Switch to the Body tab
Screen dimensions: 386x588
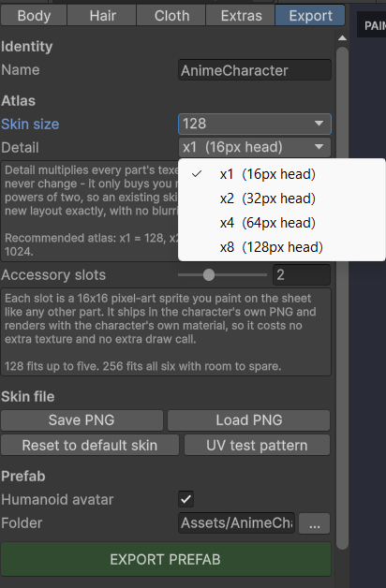pyautogui.click(x=34, y=16)
